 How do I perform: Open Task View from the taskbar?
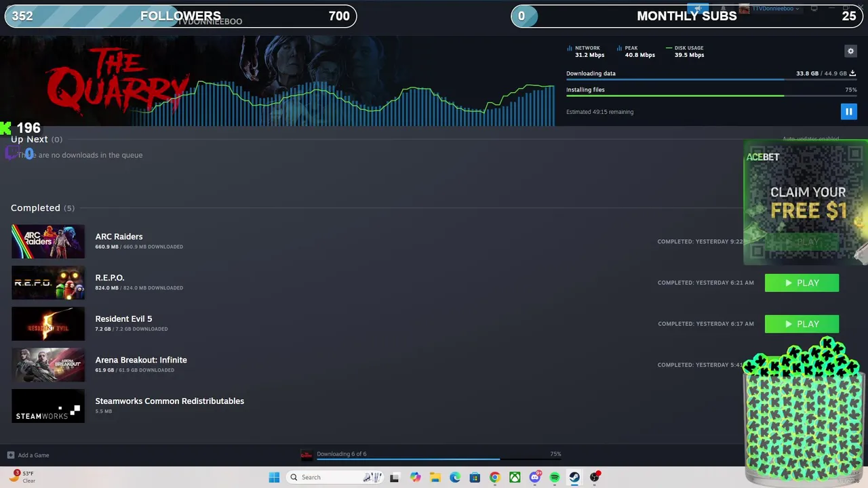coord(394,477)
